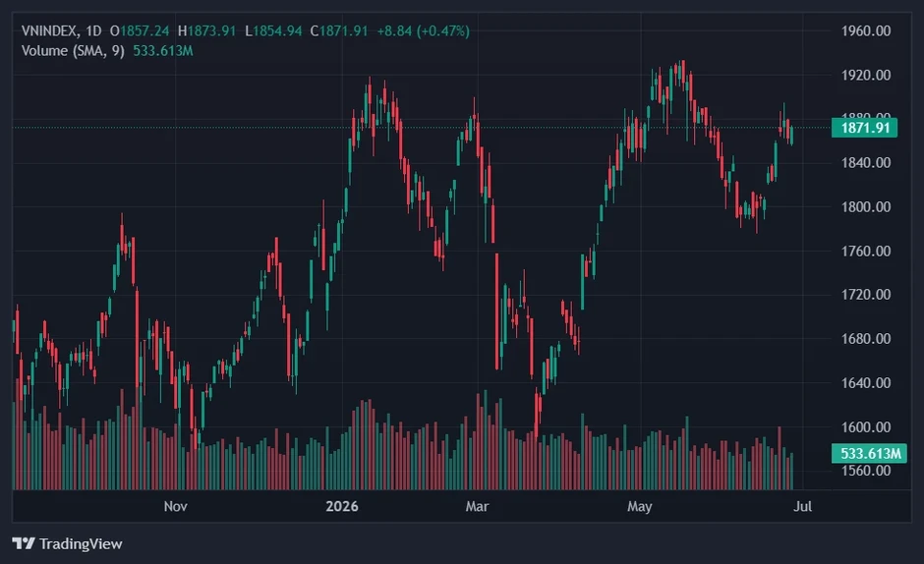Click the 1640.00 price axis label
Viewport: 924px width, 564px height.
pyautogui.click(x=866, y=383)
